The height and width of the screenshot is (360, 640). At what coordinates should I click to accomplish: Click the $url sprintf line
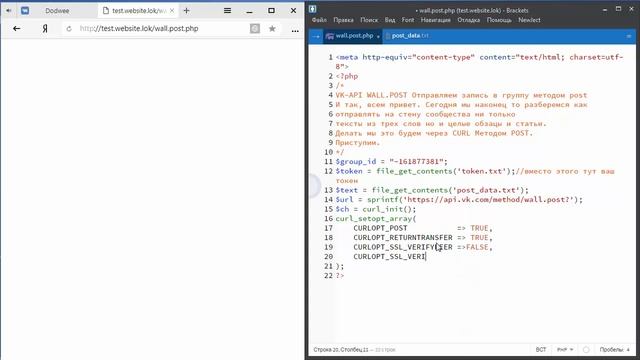pyautogui.click(x=459, y=200)
